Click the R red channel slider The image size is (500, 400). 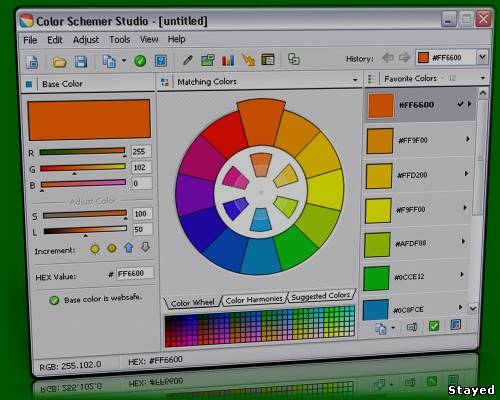[82, 152]
